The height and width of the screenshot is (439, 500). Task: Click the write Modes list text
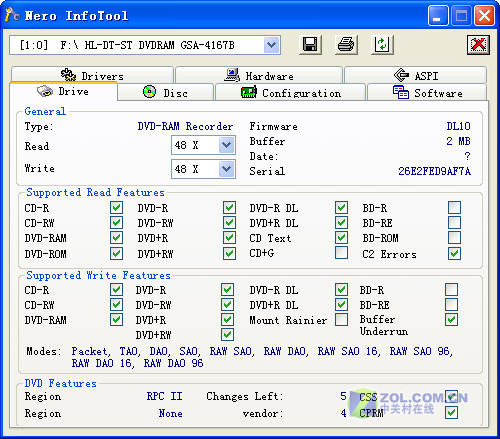pyautogui.click(x=262, y=357)
